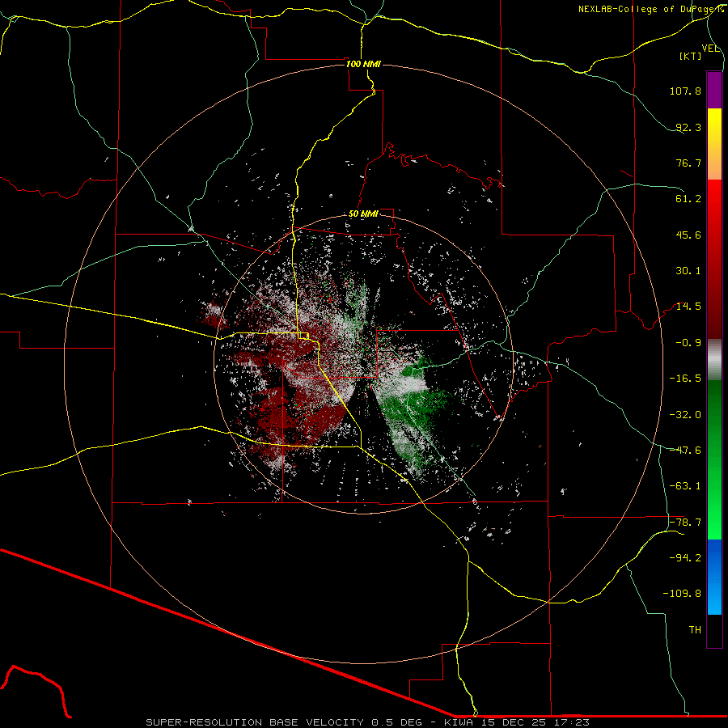Click the -94.2 velocity scale value

[685, 558]
